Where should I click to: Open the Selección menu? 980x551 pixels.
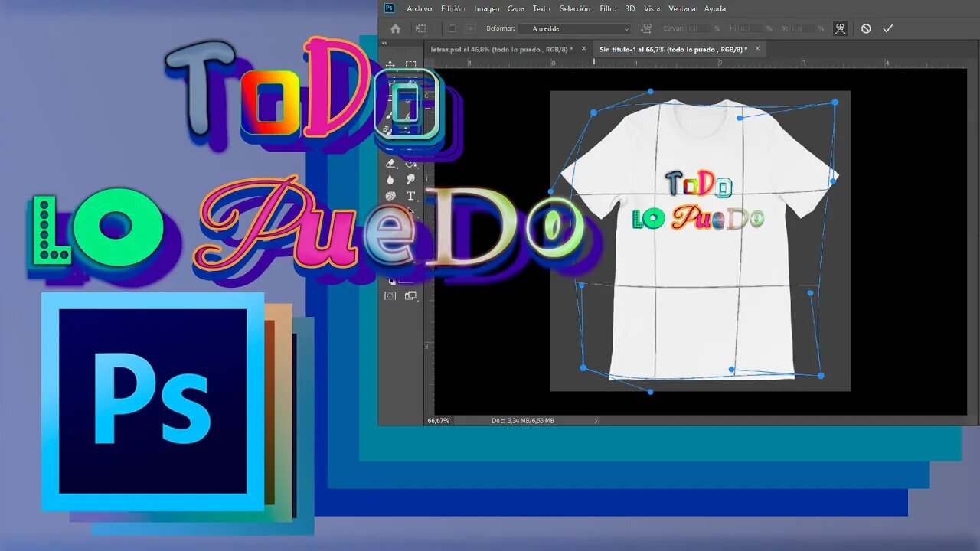pos(575,8)
